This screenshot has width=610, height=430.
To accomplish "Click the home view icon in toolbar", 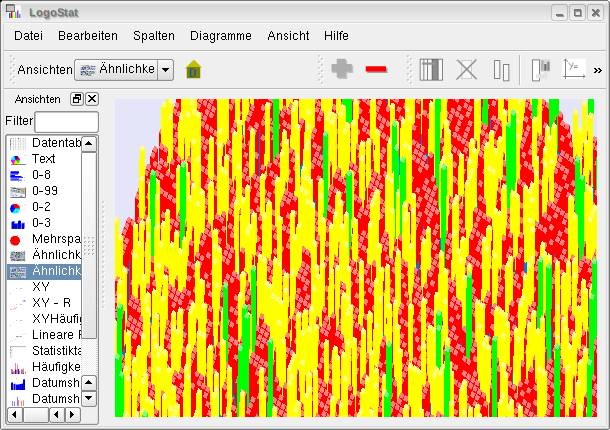I will click(x=193, y=70).
